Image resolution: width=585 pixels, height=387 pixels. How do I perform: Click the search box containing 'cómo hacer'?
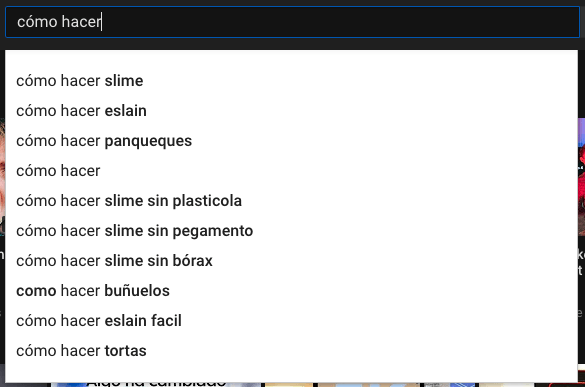(292, 22)
